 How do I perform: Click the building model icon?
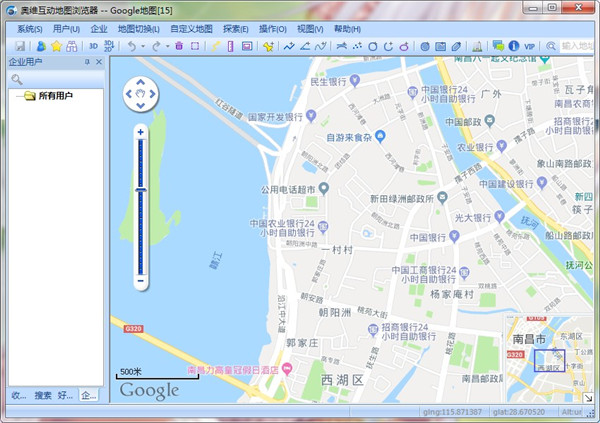coord(477,46)
